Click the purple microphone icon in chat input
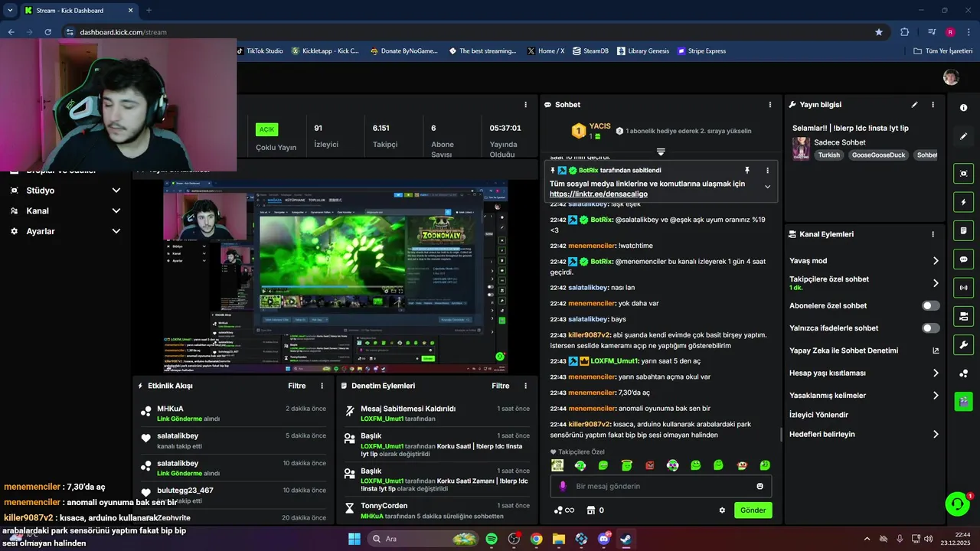This screenshot has width=980, height=551. click(x=563, y=486)
